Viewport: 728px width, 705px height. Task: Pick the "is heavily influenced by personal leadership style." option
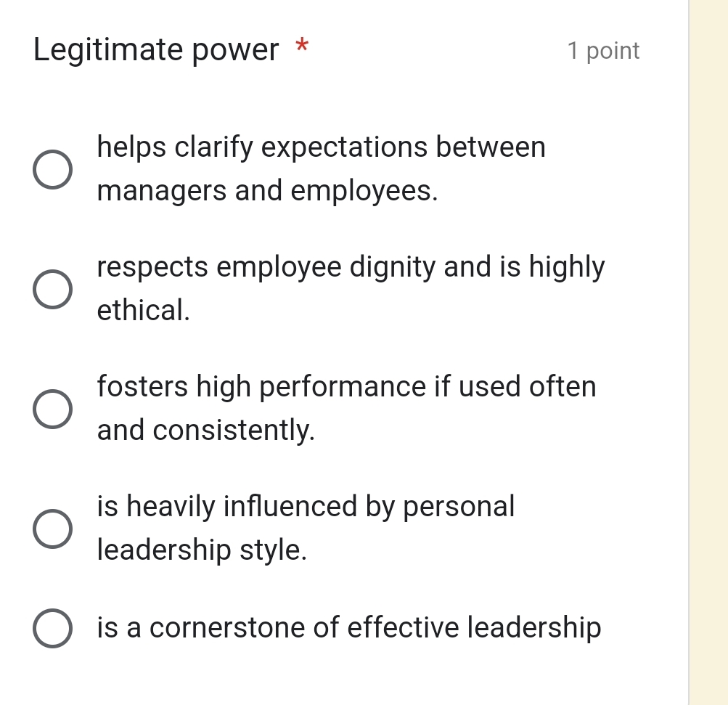[52, 528]
